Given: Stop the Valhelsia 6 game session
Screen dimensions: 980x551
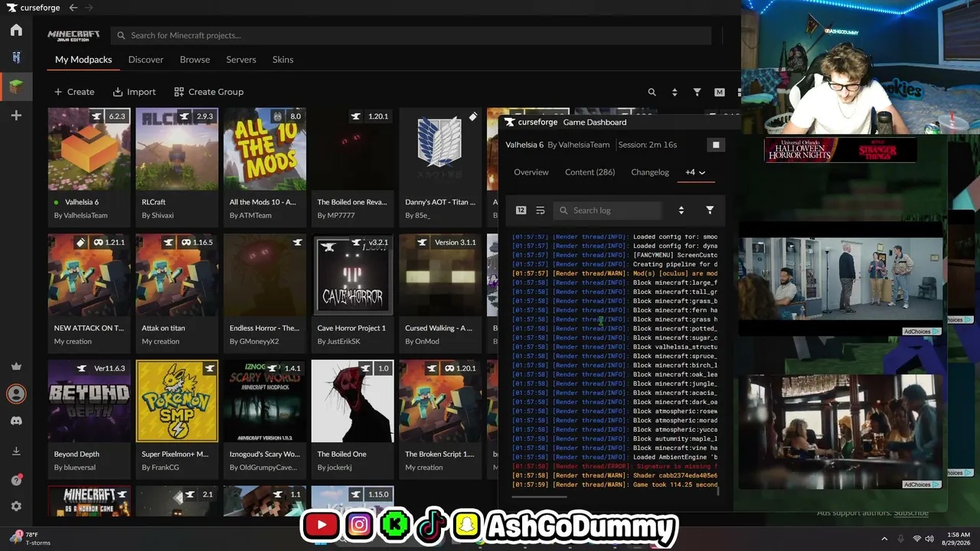Looking at the screenshot, I should [716, 145].
